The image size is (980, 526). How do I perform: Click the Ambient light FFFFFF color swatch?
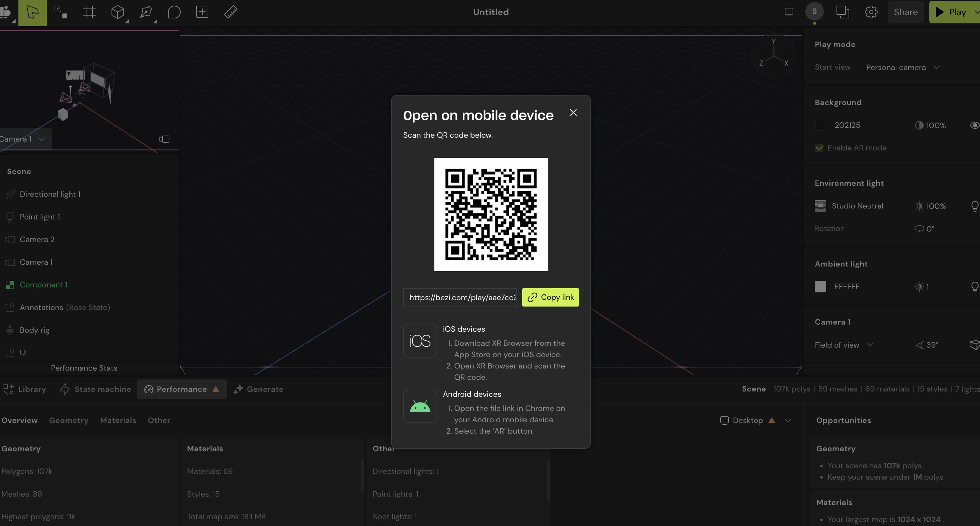(x=821, y=287)
